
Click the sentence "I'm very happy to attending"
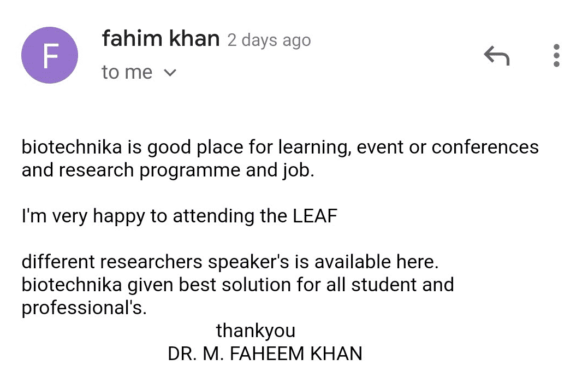[x=147, y=216]
